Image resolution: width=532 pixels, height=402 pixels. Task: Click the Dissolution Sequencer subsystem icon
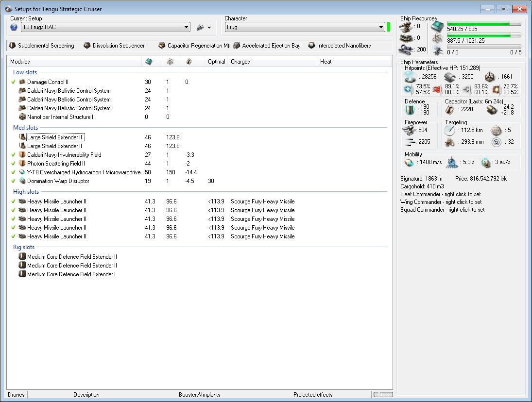pos(87,46)
